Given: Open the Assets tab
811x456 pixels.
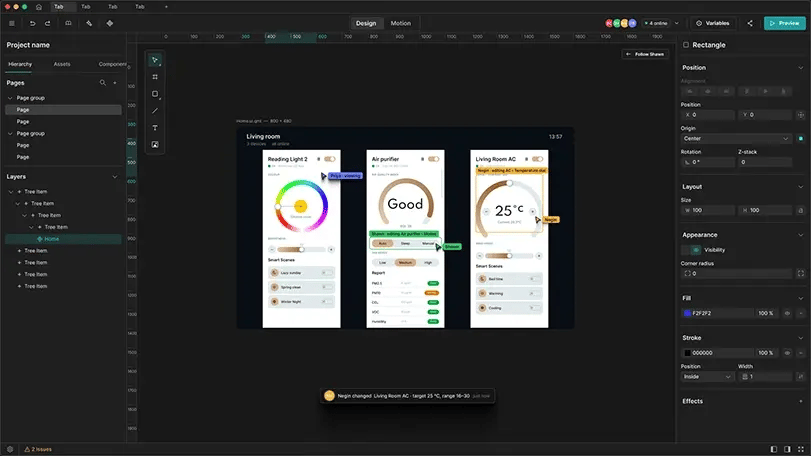Looking at the screenshot, I should point(62,64).
